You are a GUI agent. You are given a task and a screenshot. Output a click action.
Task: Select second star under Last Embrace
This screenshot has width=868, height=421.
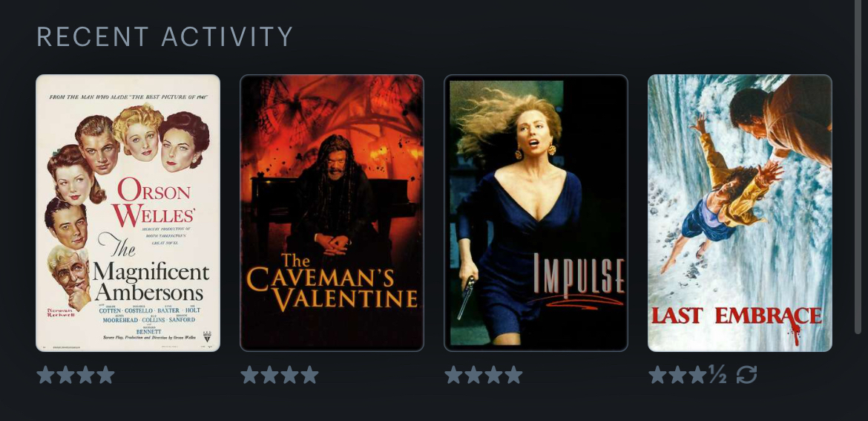677,374
